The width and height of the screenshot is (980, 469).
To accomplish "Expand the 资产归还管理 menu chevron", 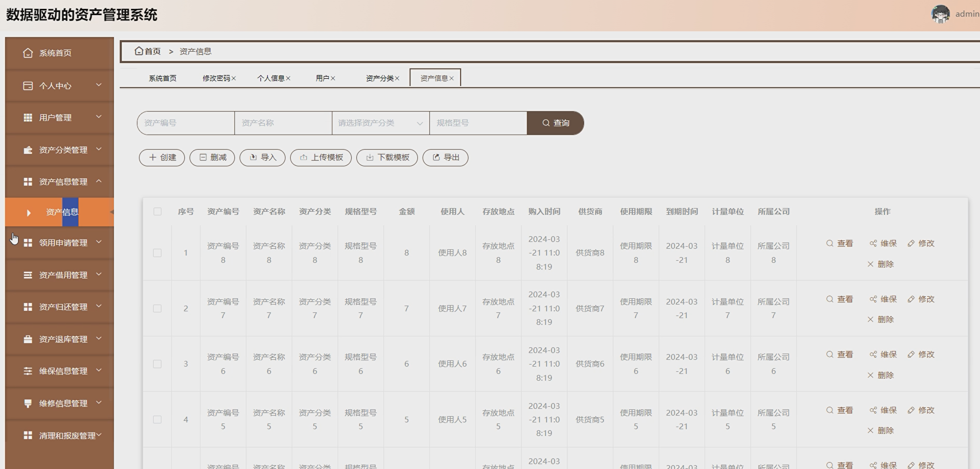I will [99, 306].
